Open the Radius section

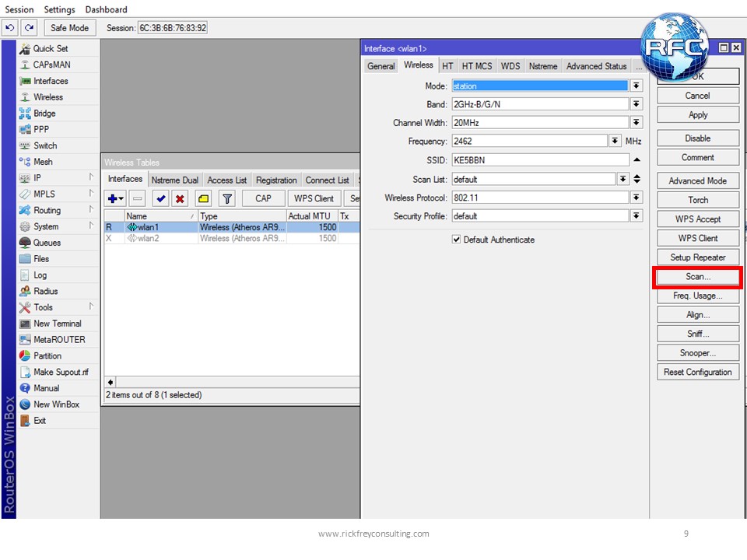(x=45, y=292)
